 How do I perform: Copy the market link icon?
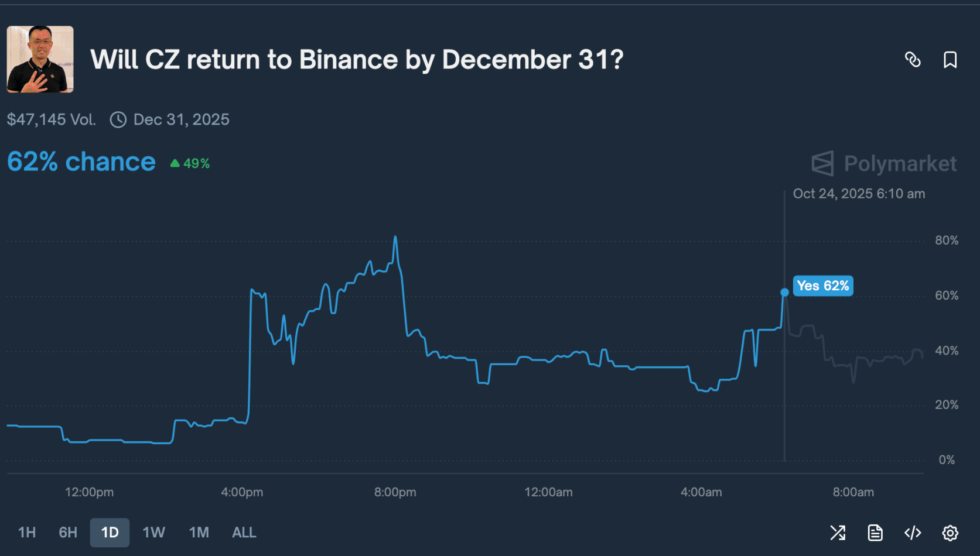tap(913, 60)
